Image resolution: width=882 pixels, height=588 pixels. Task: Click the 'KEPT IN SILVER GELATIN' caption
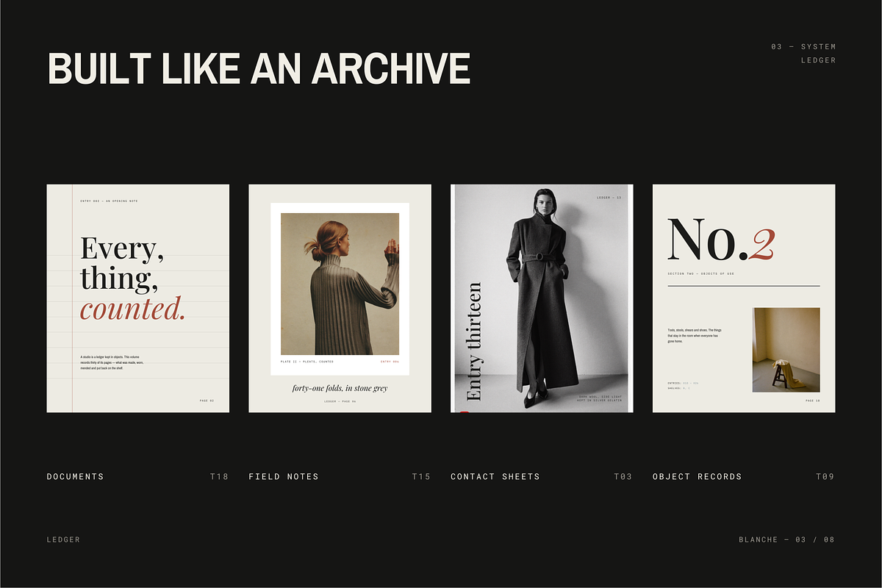(600, 401)
